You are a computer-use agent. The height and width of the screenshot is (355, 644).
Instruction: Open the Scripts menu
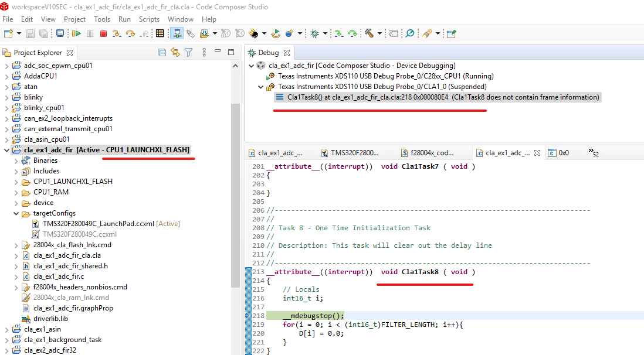149,19
